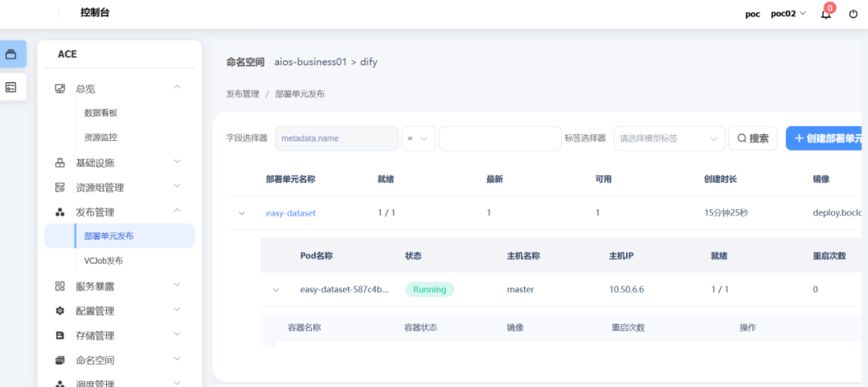Screen dimensions: 868x387
Task: Expand the 服务暴露 menu section
Action: click(177, 285)
